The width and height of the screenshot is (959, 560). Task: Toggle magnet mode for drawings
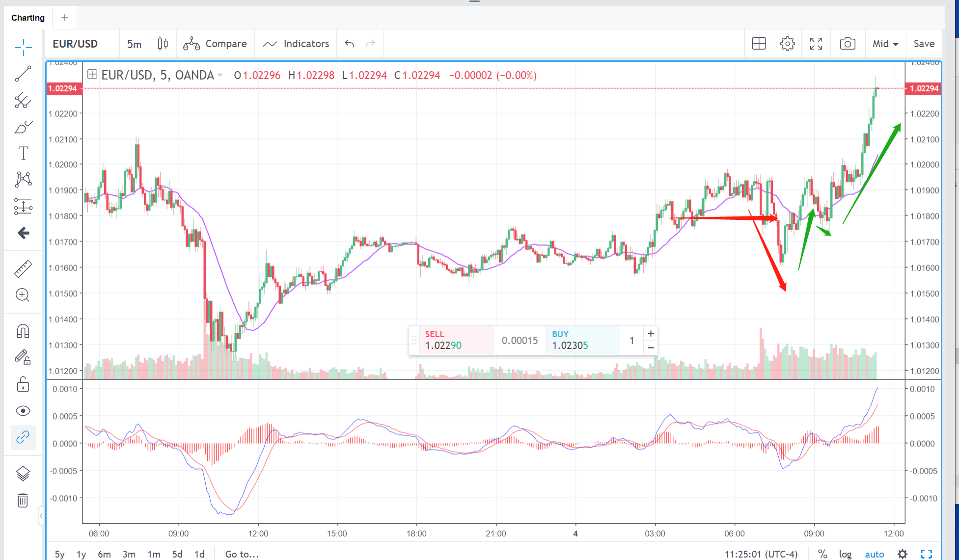[23, 331]
